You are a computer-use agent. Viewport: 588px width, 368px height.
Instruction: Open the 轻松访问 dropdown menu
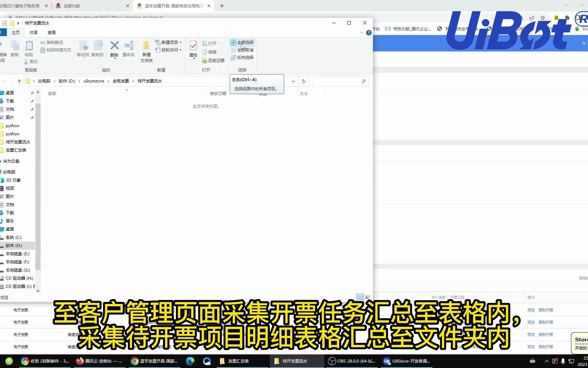[x=181, y=50]
